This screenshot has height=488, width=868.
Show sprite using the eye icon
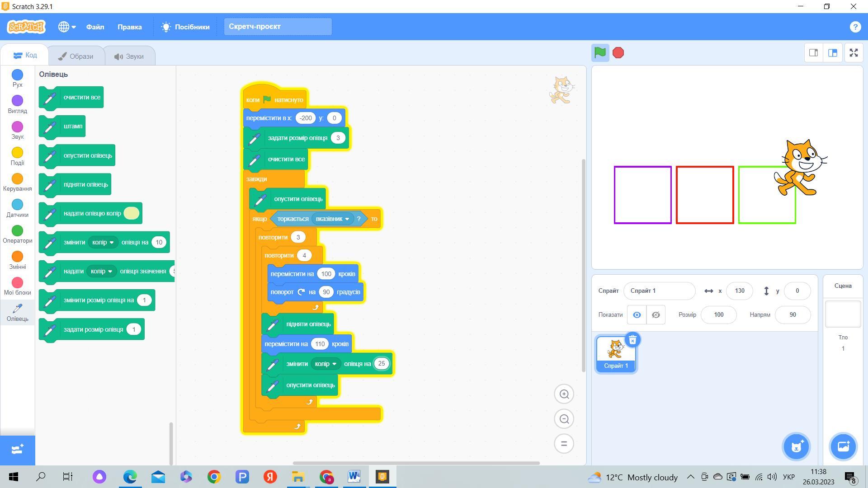(637, 315)
